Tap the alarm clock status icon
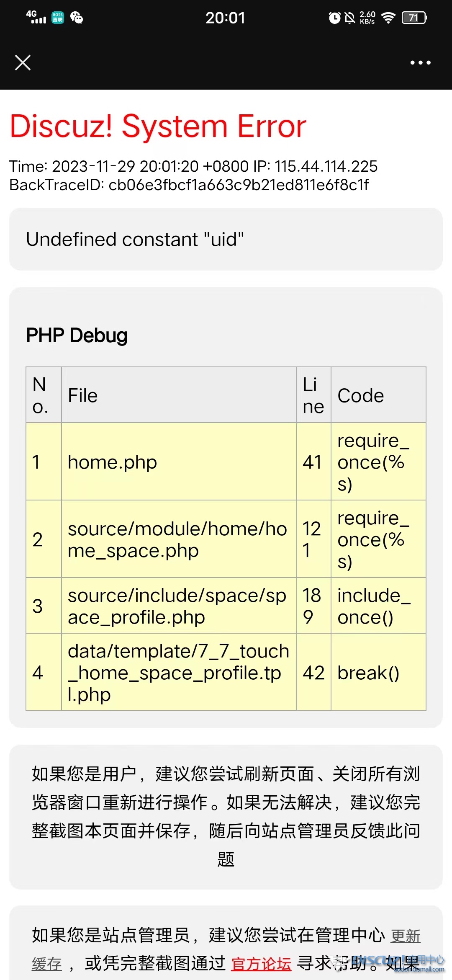Screen dimensions: 452x980 pyautogui.click(x=334, y=18)
